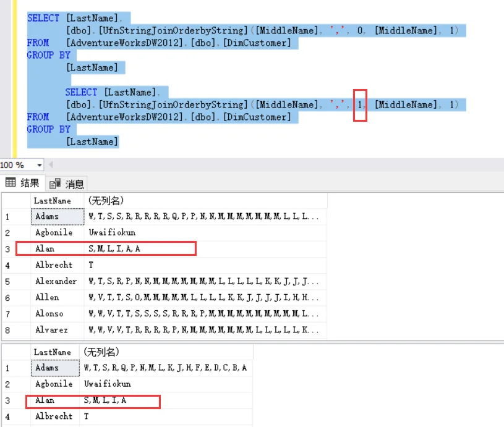Click the first query's FROM keyword in the editor
The width and height of the screenshot is (504, 427).
coord(38,43)
